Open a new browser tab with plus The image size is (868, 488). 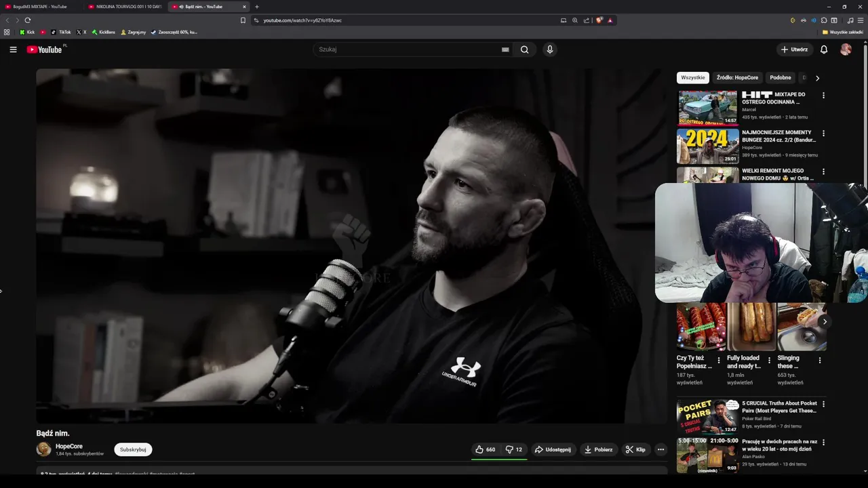[x=257, y=7]
